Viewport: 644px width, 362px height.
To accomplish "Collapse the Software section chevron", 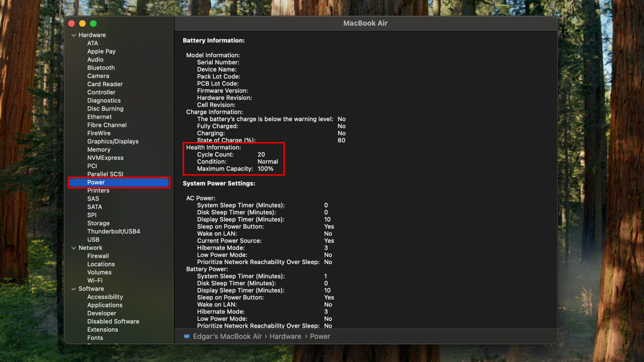I will (73, 289).
